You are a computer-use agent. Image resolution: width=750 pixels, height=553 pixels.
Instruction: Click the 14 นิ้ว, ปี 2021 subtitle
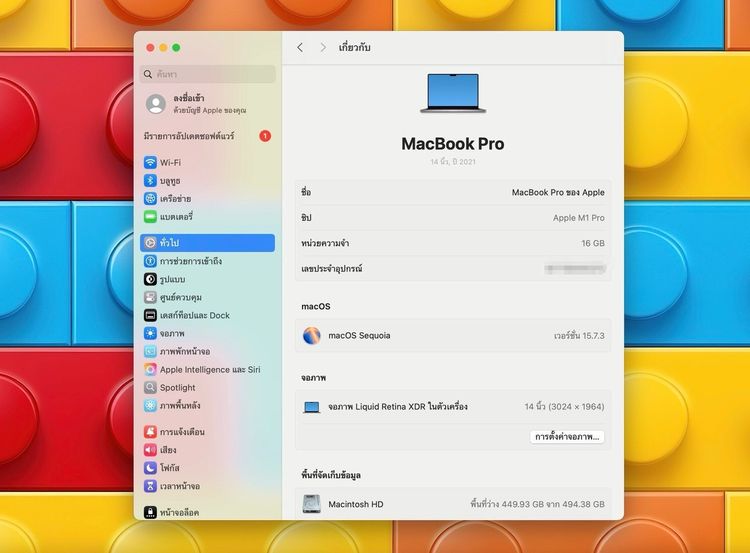point(453,162)
